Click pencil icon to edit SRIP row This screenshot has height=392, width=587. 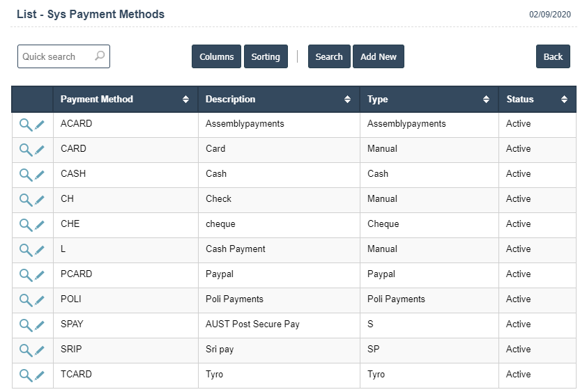pos(40,350)
